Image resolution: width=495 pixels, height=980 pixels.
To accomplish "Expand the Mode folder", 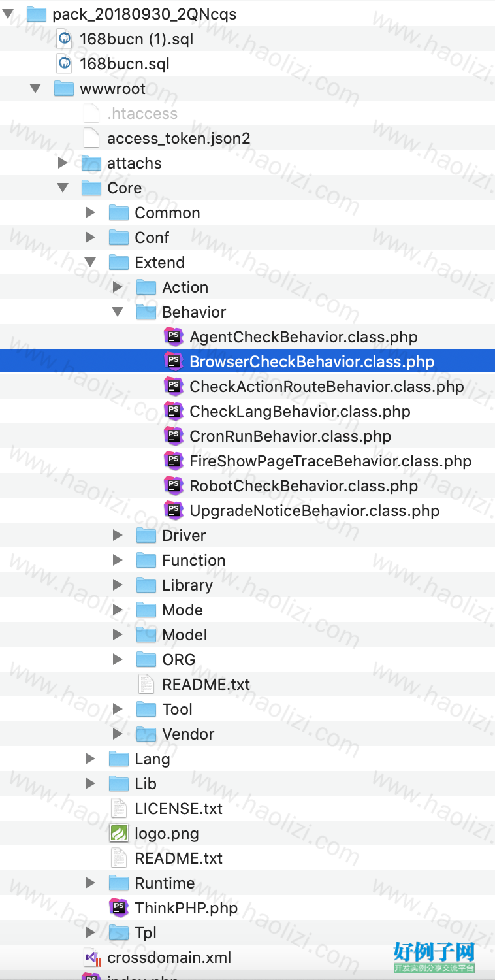I will click(118, 610).
